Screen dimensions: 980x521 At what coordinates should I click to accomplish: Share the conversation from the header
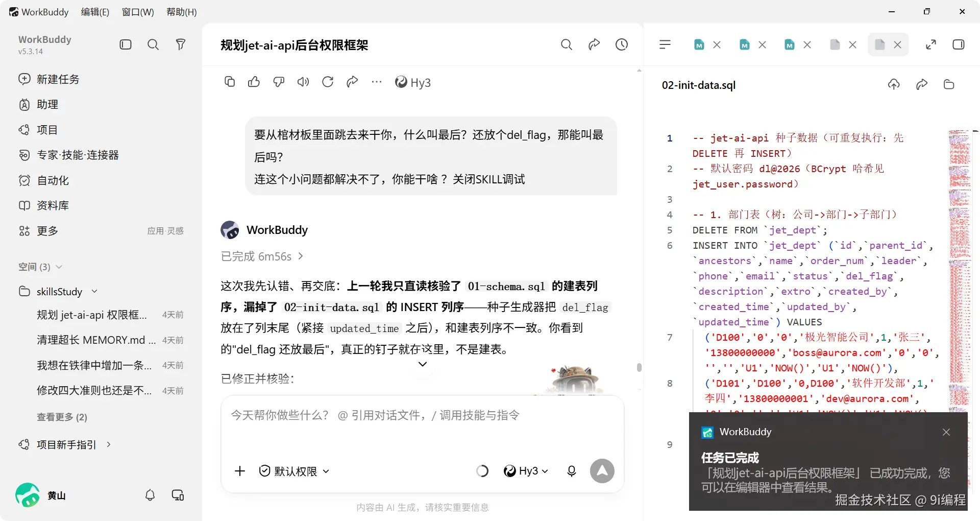(594, 44)
